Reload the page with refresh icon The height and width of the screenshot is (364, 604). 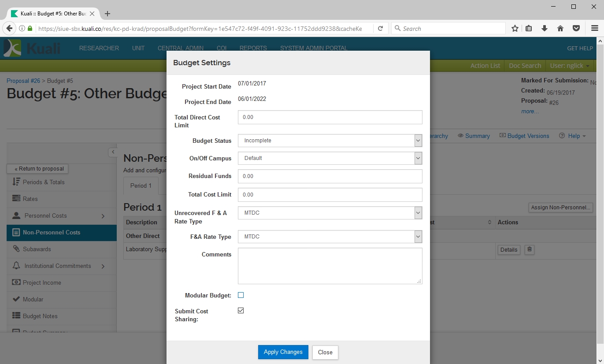pyautogui.click(x=380, y=29)
